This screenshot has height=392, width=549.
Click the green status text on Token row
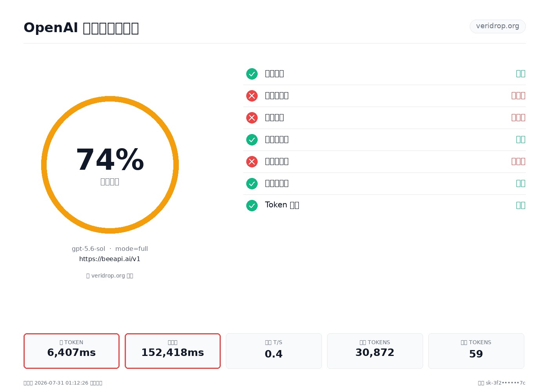coord(521,205)
